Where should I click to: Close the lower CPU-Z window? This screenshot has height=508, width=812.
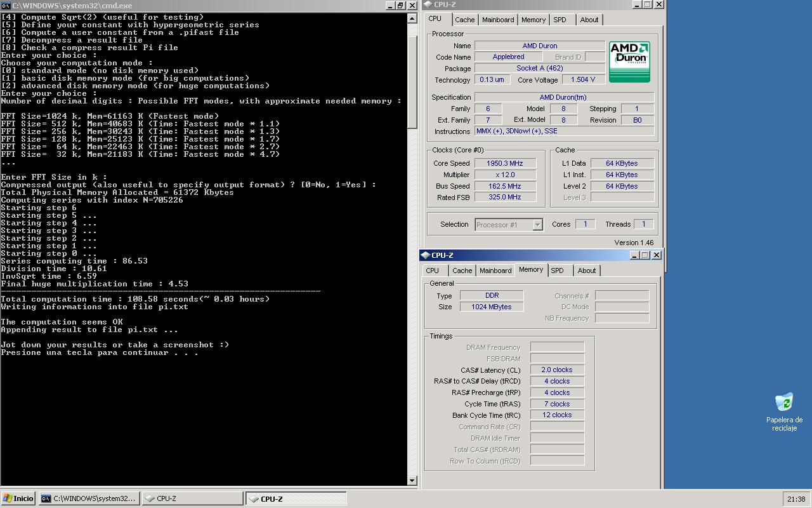tap(657, 255)
